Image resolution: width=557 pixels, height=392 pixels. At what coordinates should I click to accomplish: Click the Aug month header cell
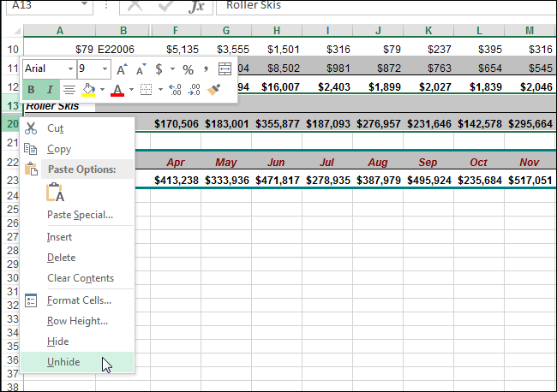point(378,162)
